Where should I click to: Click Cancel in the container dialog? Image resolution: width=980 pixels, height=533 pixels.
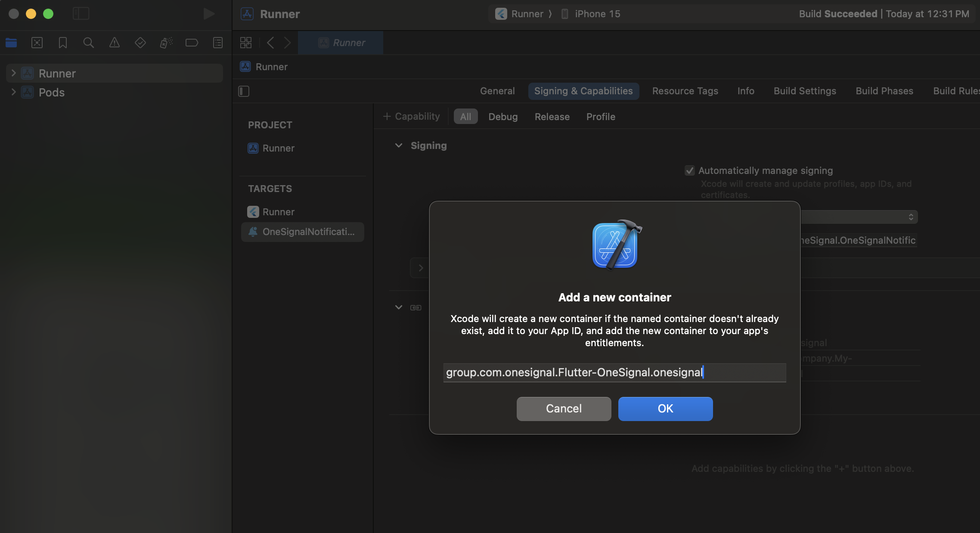click(564, 409)
